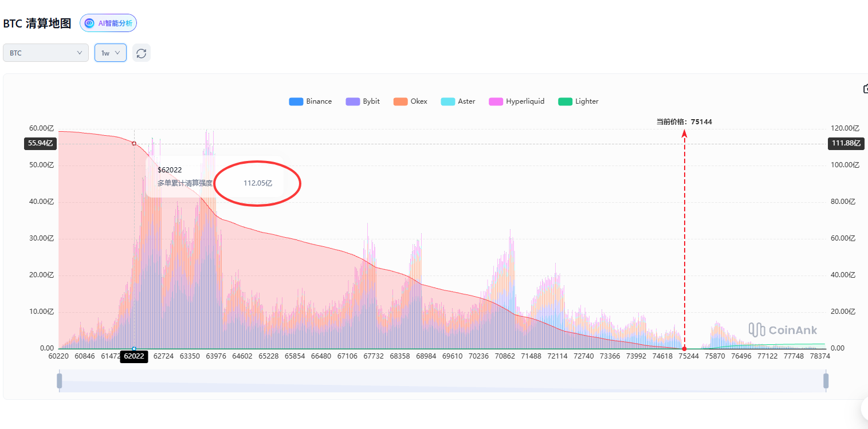Click the 72114 x-axis label
The image size is (868, 429).
pos(557,356)
